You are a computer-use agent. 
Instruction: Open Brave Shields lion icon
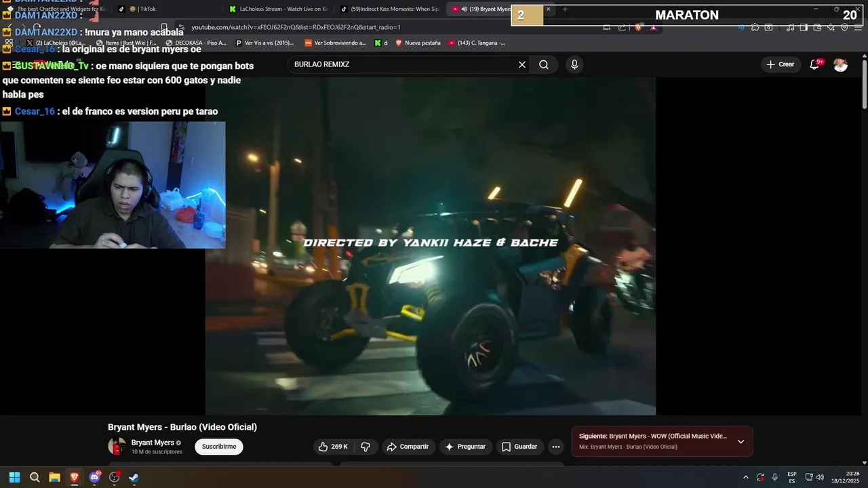tap(638, 28)
